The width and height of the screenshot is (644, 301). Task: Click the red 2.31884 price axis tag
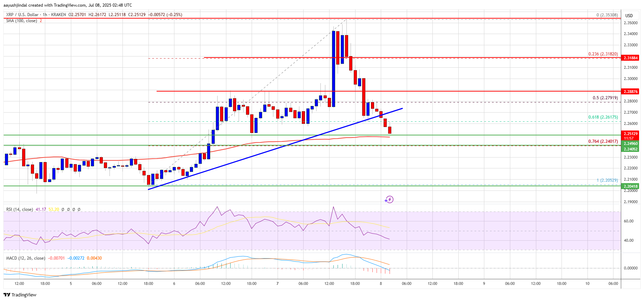click(x=630, y=58)
